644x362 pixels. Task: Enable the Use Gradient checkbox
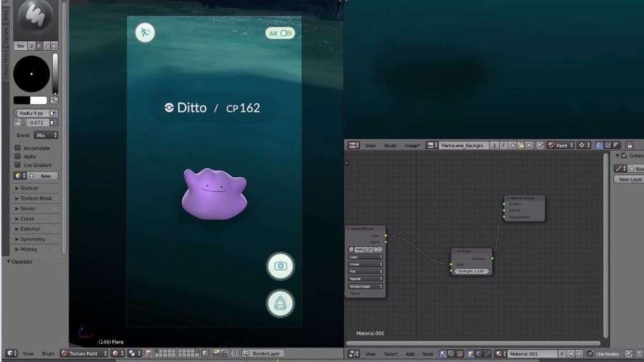(x=18, y=165)
